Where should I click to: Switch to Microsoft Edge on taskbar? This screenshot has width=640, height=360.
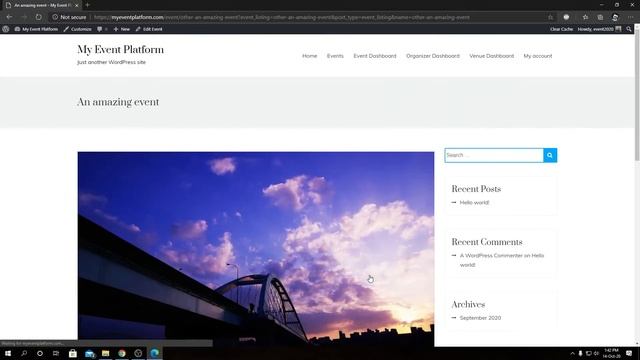pos(154,353)
